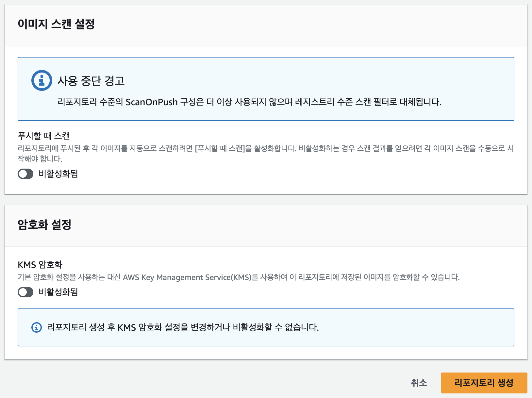This screenshot has width=532, height=398.
Task: Click inside the blue deprecation warning box
Action: pyautogui.click(x=266, y=88)
